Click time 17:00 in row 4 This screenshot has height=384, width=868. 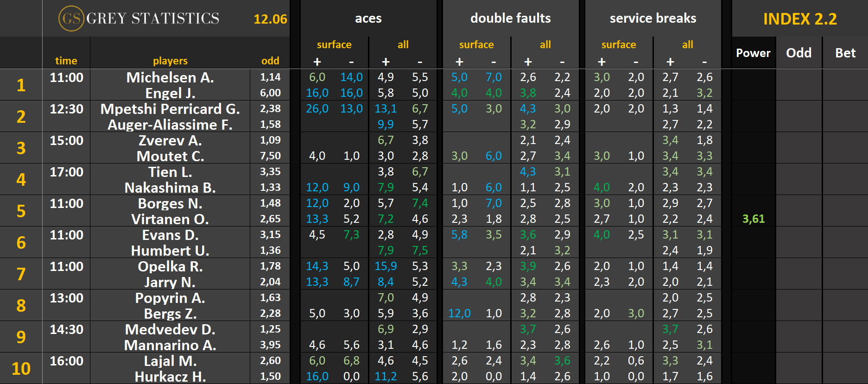pyautogui.click(x=66, y=172)
